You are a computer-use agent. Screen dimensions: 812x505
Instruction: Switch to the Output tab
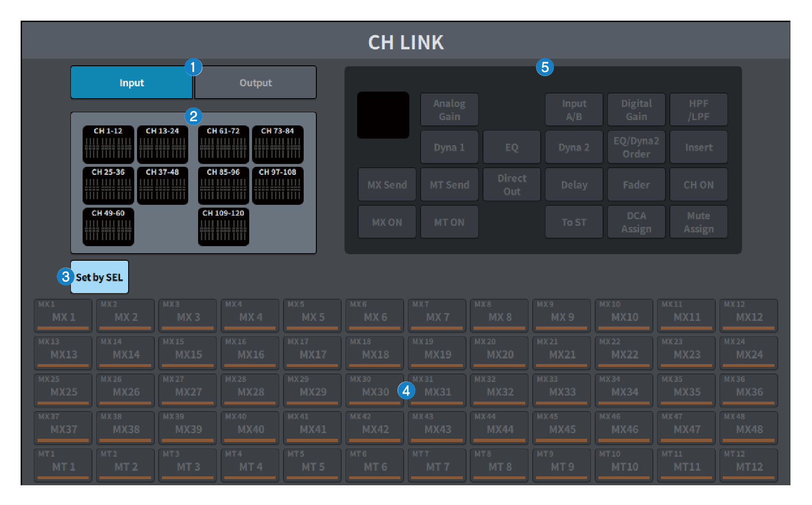point(255,83)
